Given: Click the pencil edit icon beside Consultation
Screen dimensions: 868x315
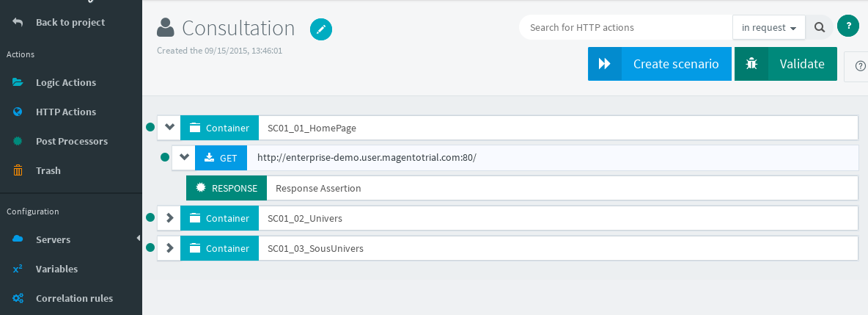Looking at the screenshot, I should (321, 29).
